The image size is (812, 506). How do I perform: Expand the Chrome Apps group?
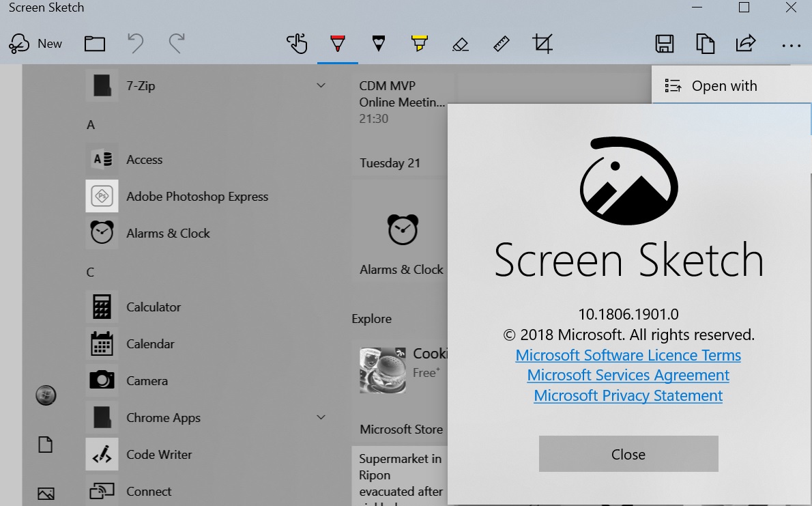tap(321, 417)
